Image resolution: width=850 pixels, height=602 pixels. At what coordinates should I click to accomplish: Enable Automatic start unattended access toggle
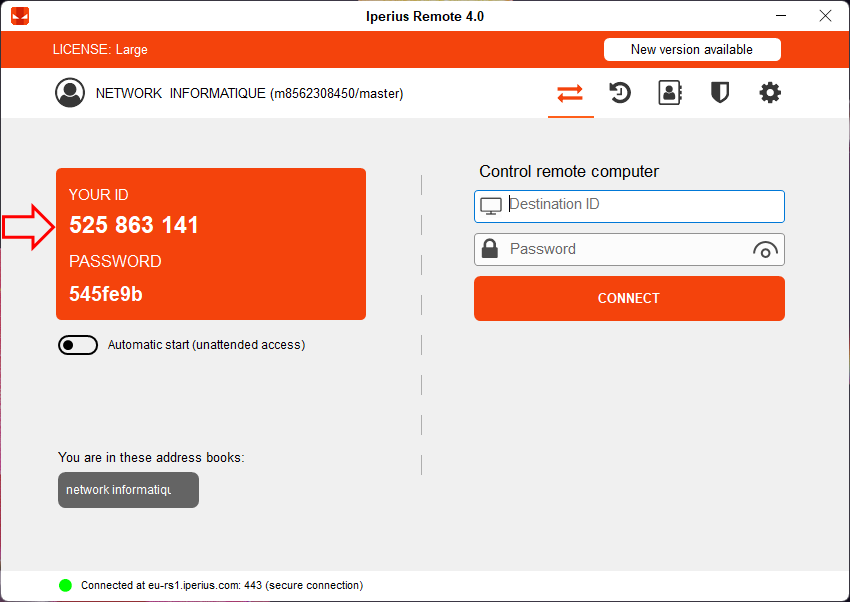[x=78, y=345]
